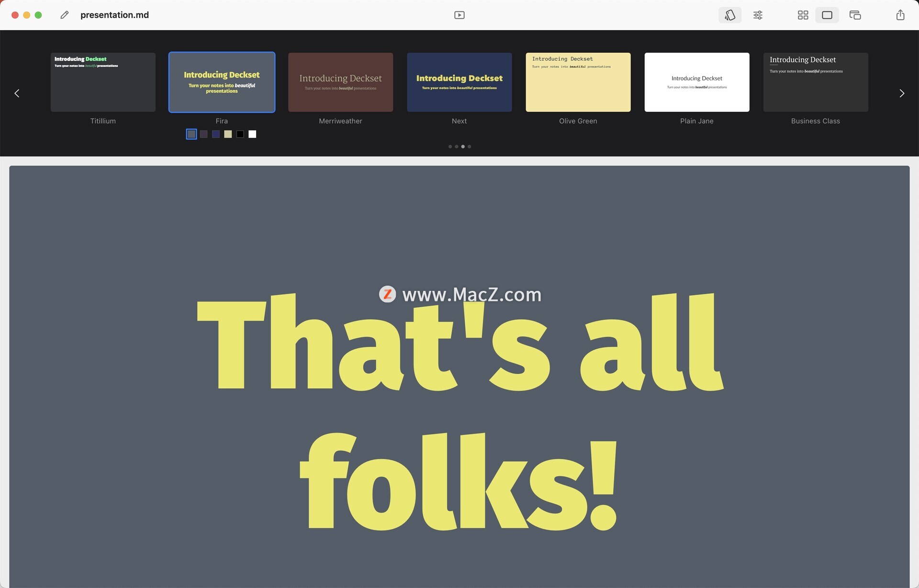Show next themes with right chevron
Viewport: 919px width, 588px height.
click(x=902, y=93)
